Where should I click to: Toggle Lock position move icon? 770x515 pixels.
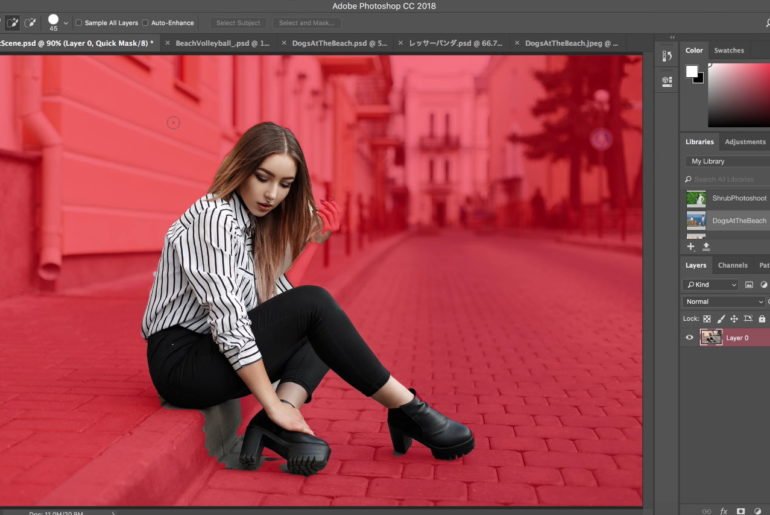(734, 319)
